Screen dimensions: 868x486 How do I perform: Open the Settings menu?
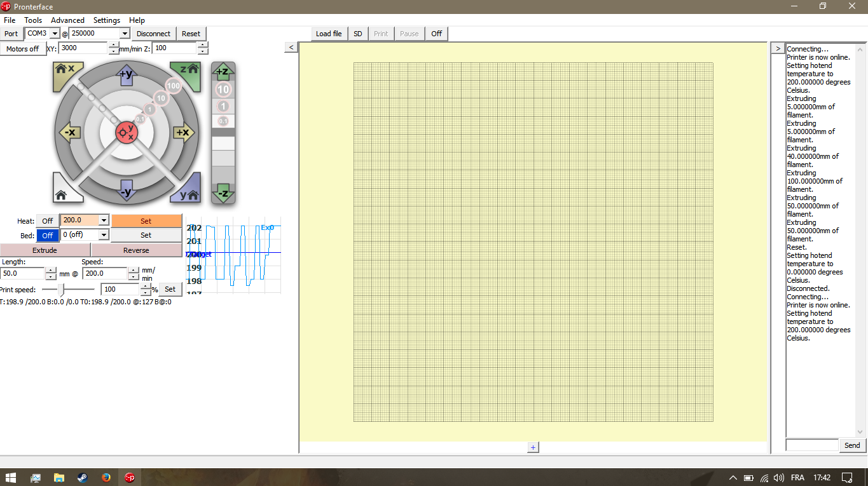[107, 20]
